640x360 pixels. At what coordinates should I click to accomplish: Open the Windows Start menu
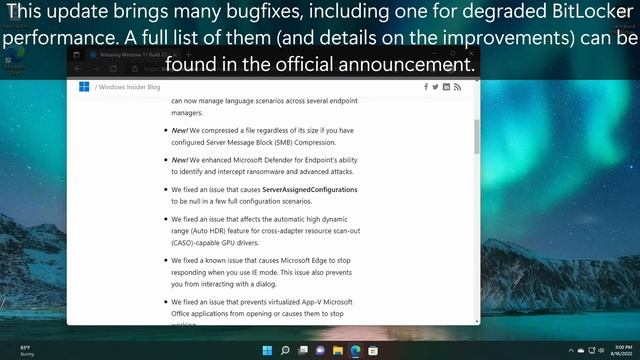[267, 351]
